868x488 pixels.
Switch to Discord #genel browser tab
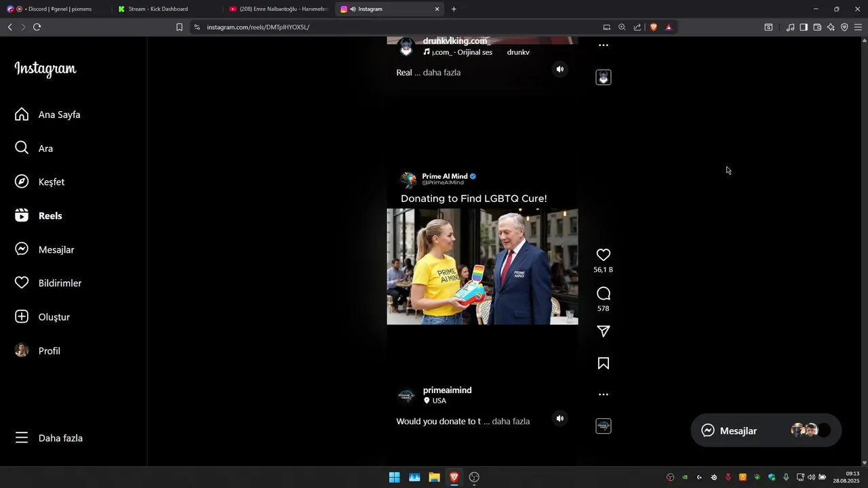(54, 9)
